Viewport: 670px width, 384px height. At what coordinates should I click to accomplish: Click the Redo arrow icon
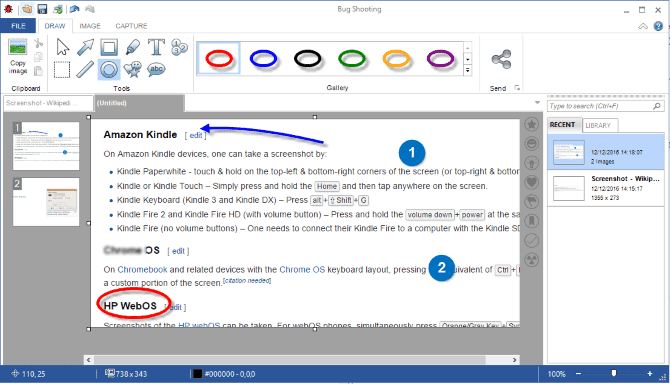pyautogui.click(x=89, y=9)
